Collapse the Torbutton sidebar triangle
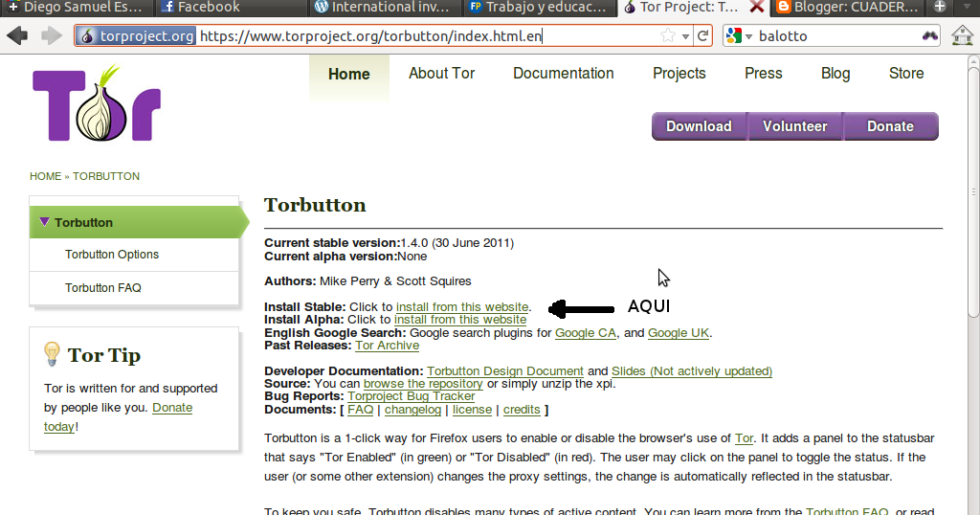Screen dimensions: 980x515 tap(44, 222)
